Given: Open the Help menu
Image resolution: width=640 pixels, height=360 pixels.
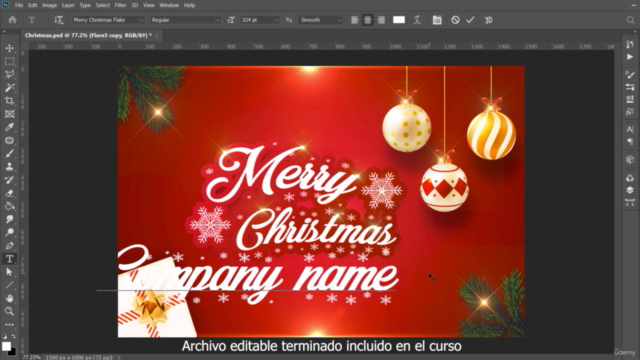Looking at the screenshot, I should tap(189, 5).
